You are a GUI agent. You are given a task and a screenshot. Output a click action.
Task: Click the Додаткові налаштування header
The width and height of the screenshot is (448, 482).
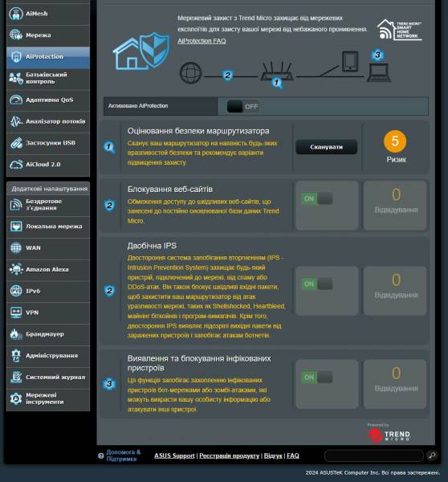tap(49, 189)
